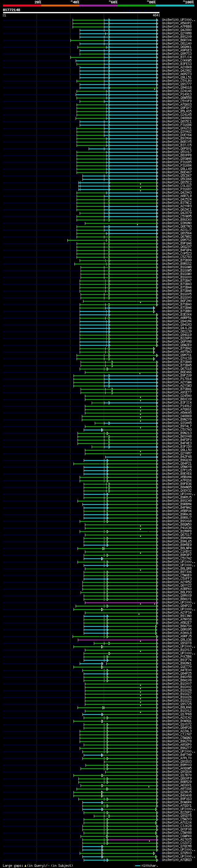
Task: Select hit label UniRef100_B9IM06
Action: click(177, 138)
